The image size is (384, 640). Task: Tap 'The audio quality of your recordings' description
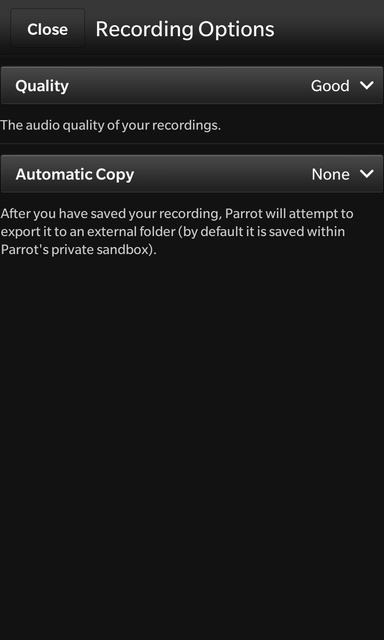pyautogui.click(x=111, y=125)
